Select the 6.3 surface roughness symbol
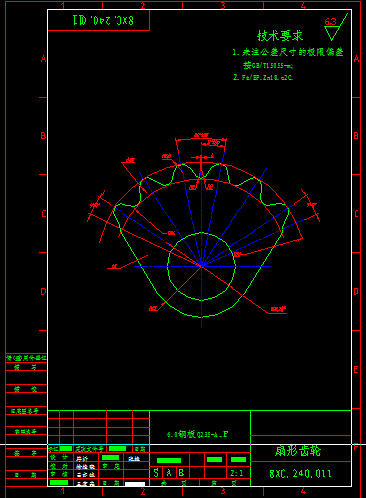 pos(335,27)
